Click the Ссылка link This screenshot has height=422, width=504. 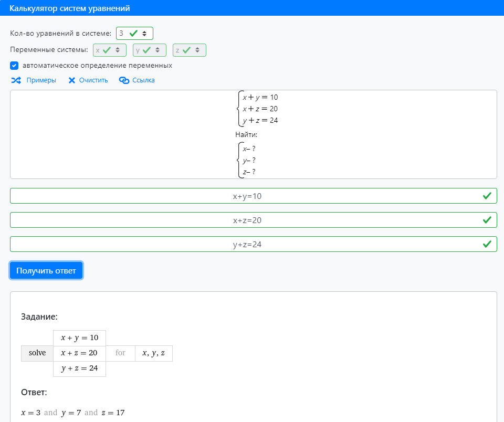143,80
